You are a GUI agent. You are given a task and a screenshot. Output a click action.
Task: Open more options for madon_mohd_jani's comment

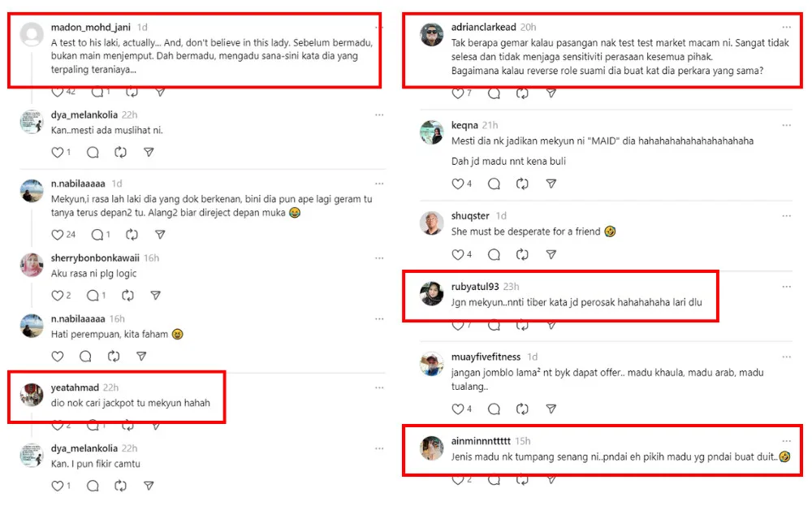pos(378,27)
